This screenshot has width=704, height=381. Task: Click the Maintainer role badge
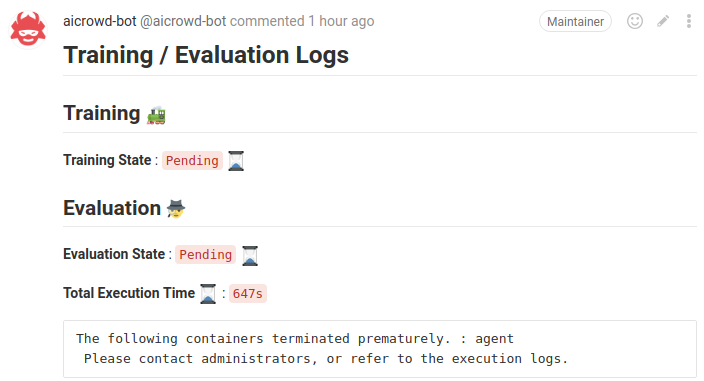point(575,22)
